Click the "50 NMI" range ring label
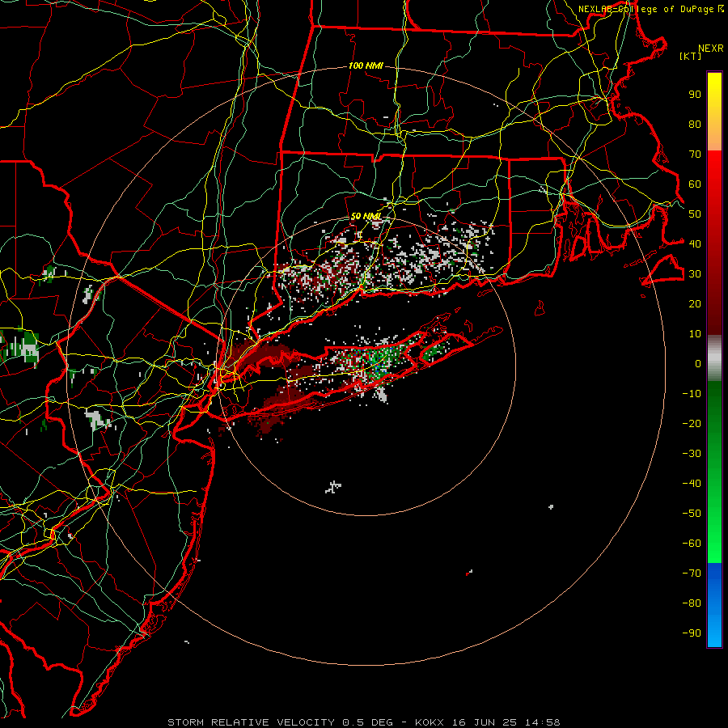The height and width of the screenshot is (728, 728). tap(366, 216)
